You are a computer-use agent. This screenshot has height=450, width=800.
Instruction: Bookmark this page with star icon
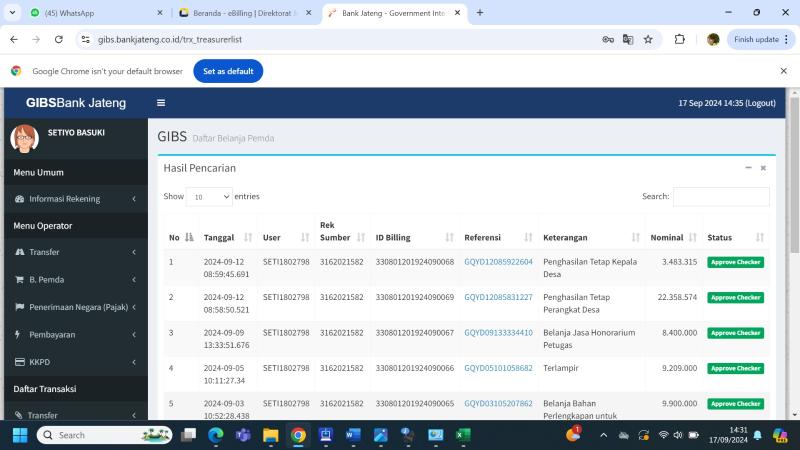pyautogui.click(x=648, y=39)
